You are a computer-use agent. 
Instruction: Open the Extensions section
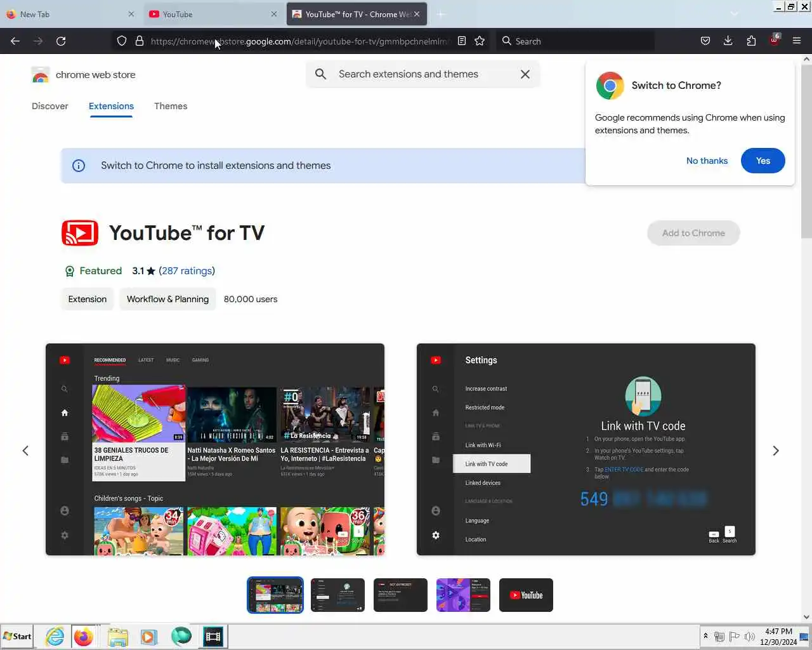(x=111, y=106)
